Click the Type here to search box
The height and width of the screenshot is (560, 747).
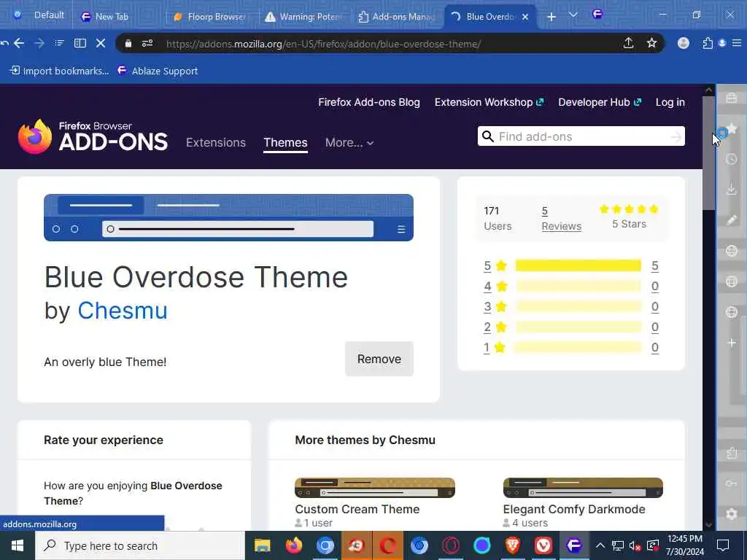(139, 545)
